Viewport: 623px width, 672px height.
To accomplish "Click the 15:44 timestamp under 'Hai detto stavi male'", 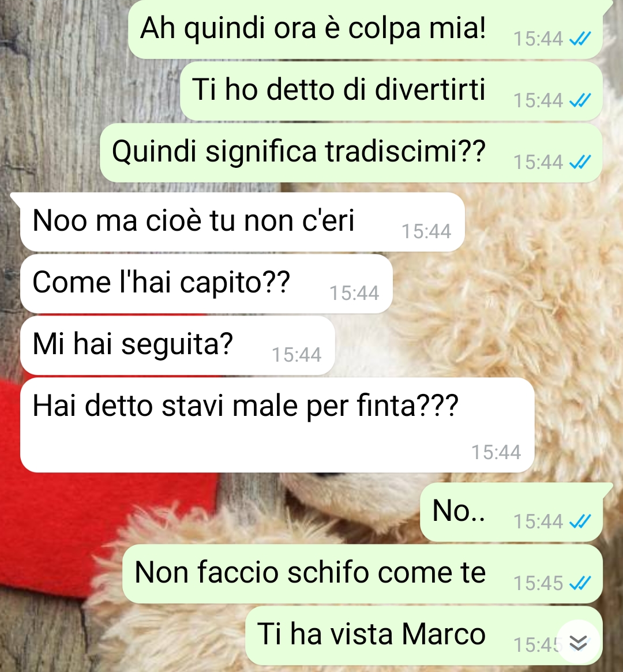I will coord(496,452).
